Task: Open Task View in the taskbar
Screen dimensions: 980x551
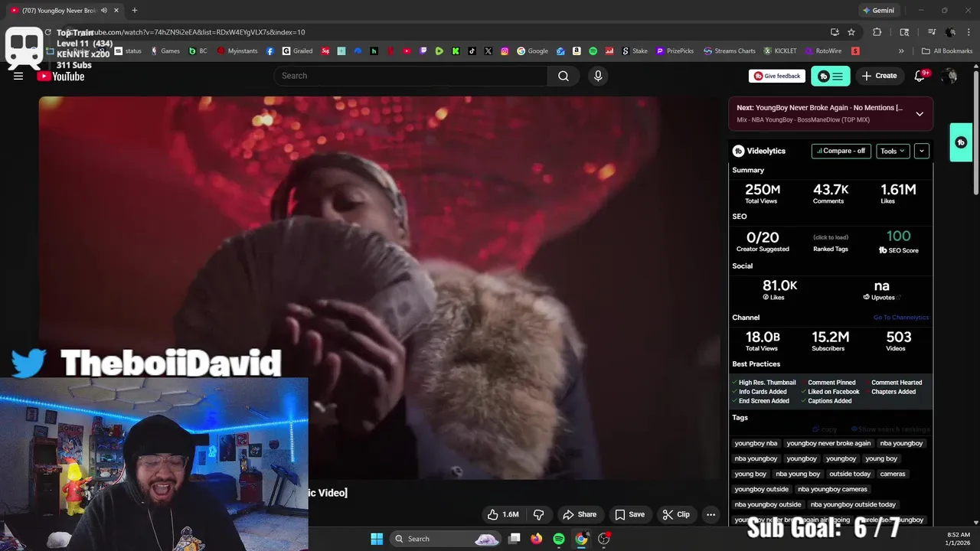Action: click(514, 539)
